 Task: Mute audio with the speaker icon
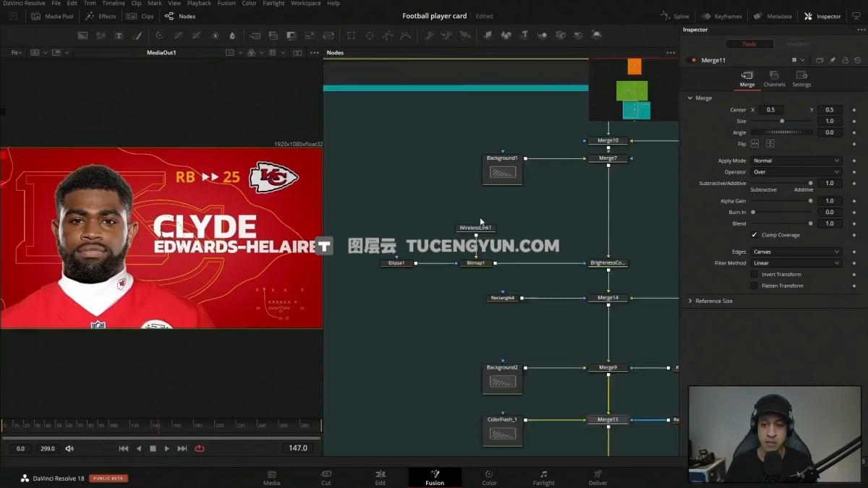click(69, 448)
